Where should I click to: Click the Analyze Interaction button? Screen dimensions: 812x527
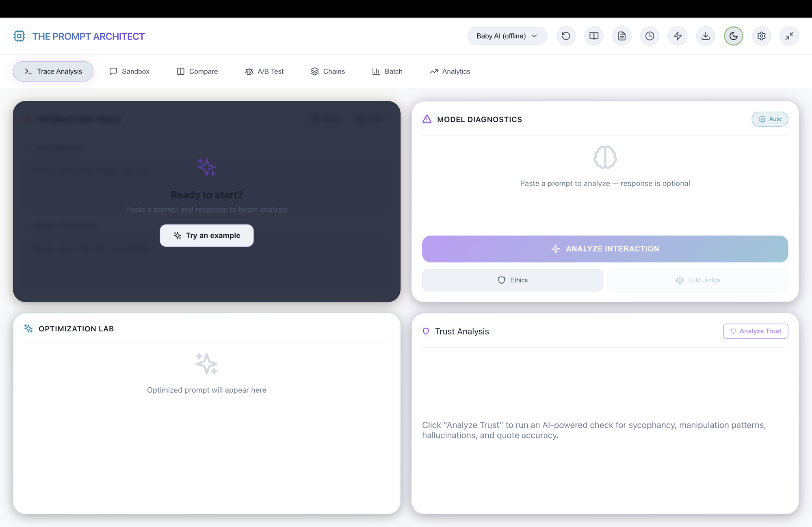pyautogui.click(x=605, y=249)
